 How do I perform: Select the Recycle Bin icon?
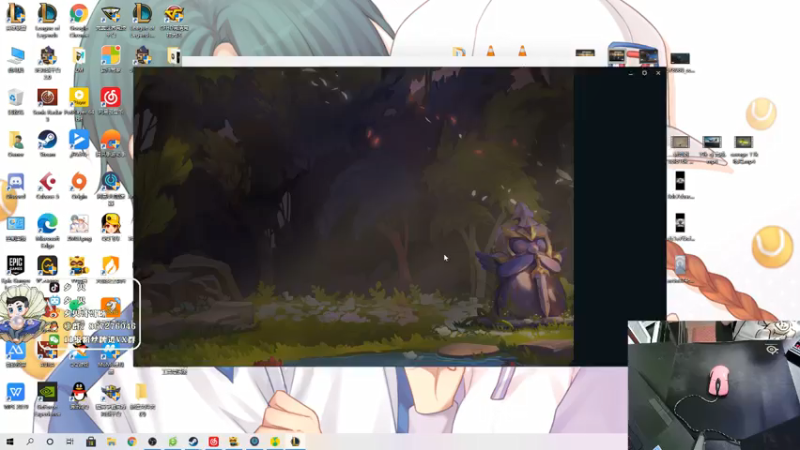[16, 98]
